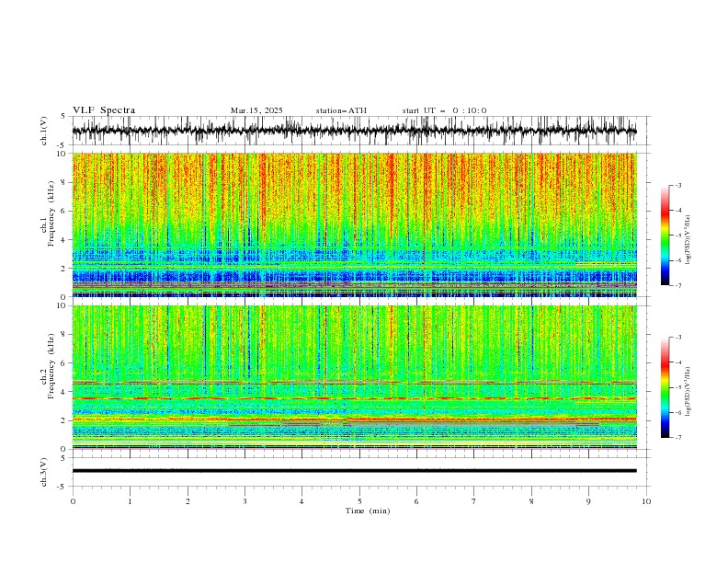The width and height of the screenshot is (728, 563).
Task: Click the 'VLF Spectra' title text
Action: [x=104, y=110]
